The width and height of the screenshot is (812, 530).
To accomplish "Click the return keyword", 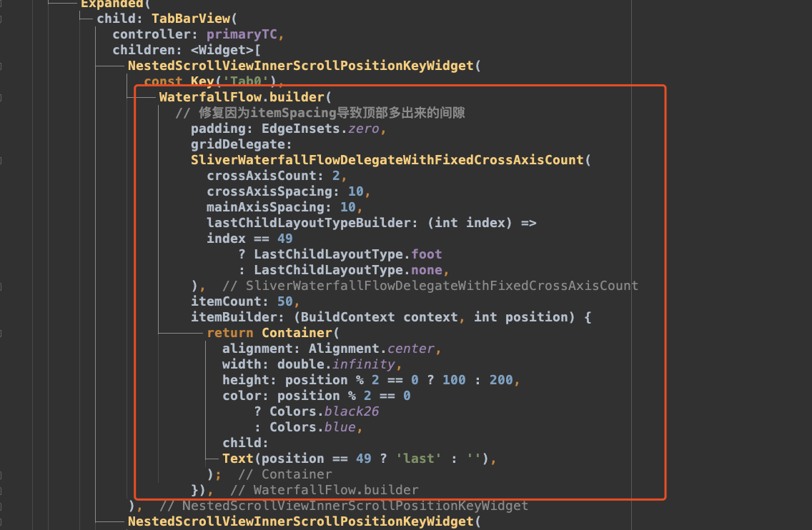I will [x=230, y=333].
